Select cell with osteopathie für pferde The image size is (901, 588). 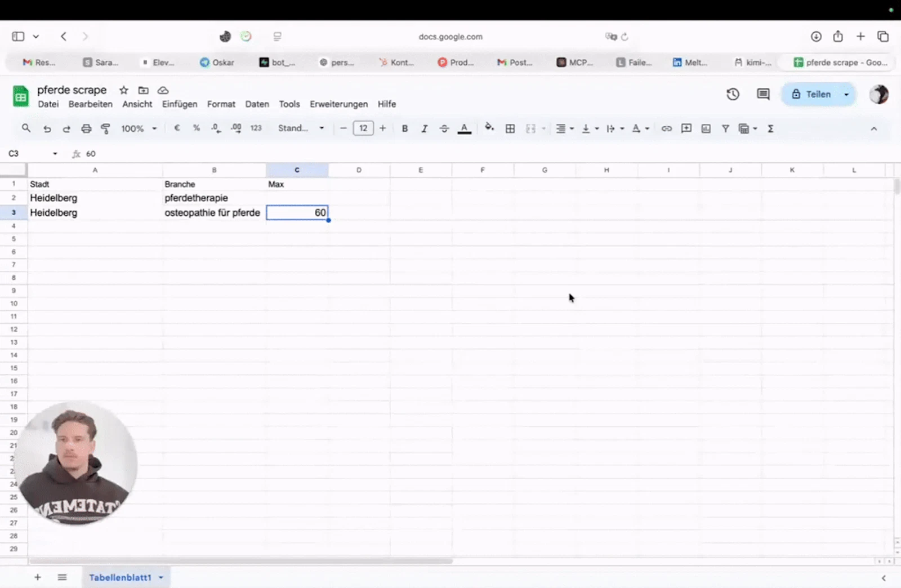pyautogui.click(x=214, y=212)
